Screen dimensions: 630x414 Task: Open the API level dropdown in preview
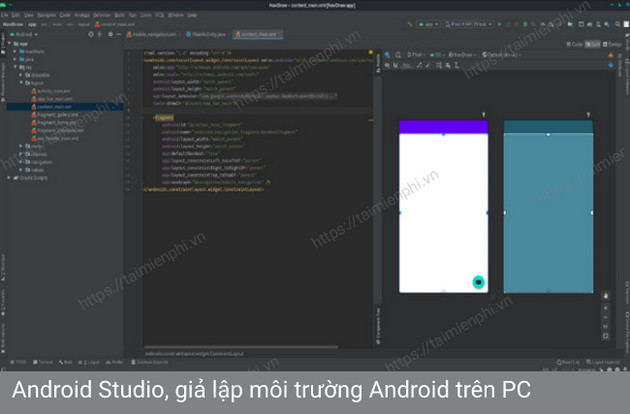pyautogui.click(x=436, y=55)
